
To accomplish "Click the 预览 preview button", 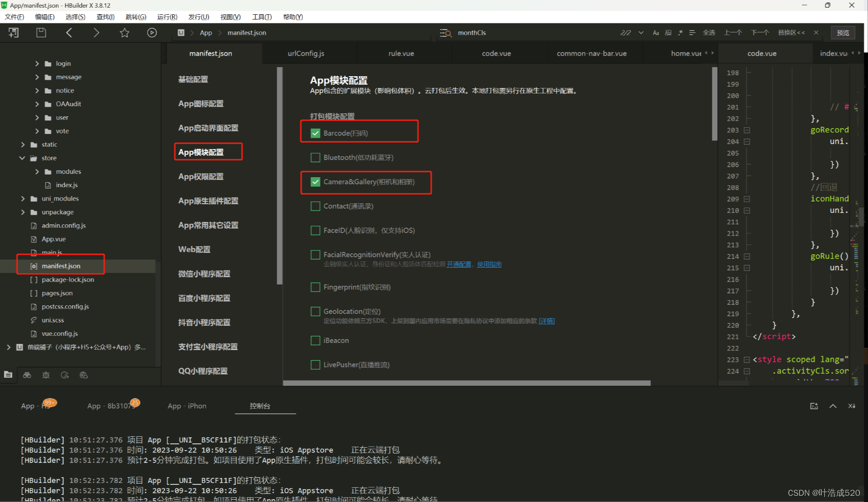I will point(843,32).
